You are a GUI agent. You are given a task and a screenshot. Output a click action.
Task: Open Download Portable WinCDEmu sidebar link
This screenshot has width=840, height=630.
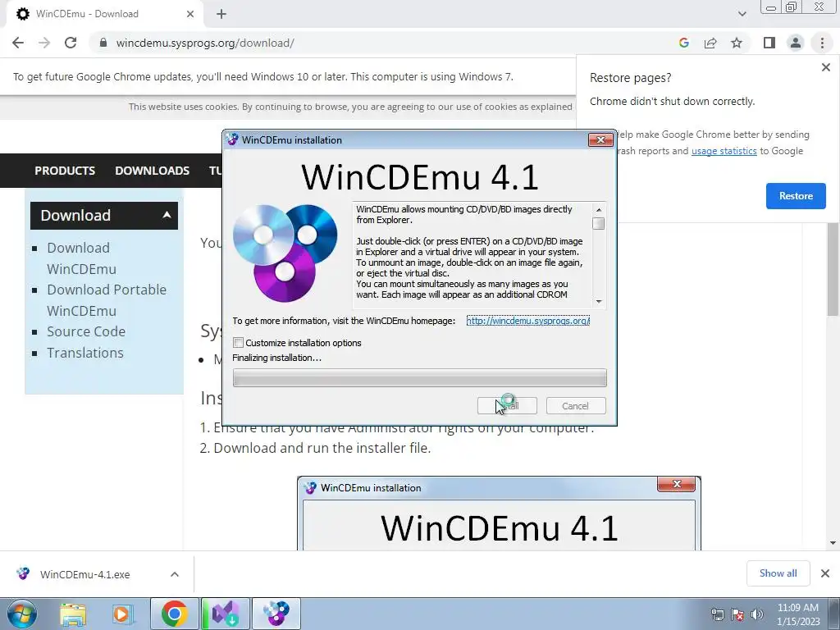[107, 300]
